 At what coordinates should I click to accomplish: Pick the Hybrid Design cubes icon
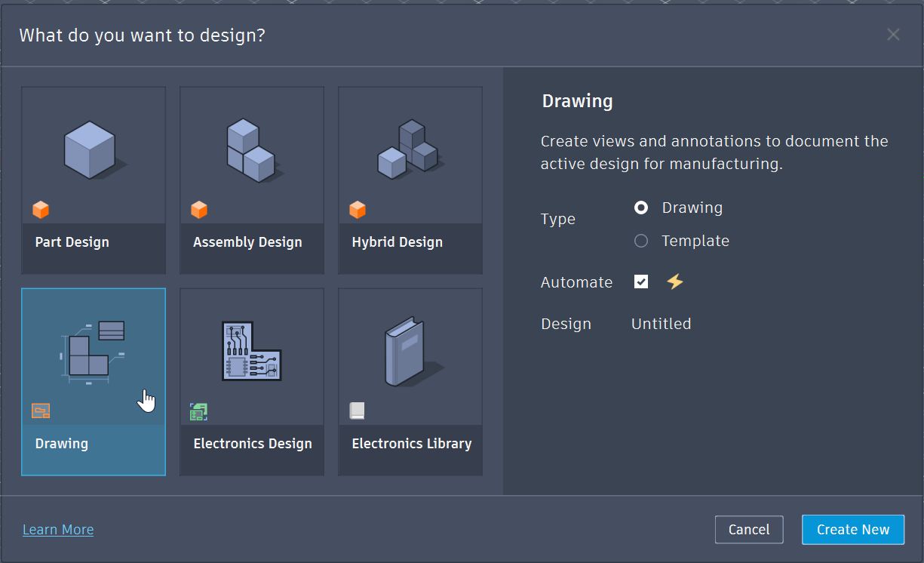coord(408,149)
